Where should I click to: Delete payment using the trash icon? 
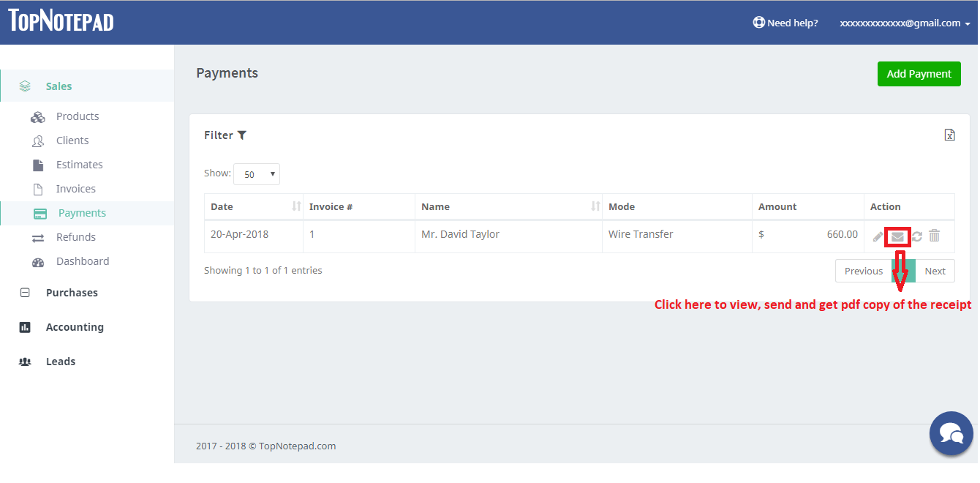[935, 236]
